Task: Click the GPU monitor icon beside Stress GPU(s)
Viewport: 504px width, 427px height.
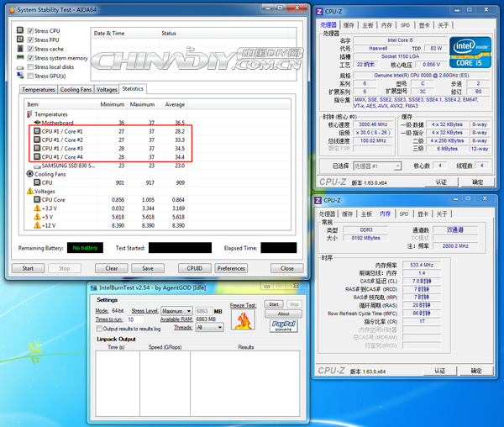Action: (20, 76)
